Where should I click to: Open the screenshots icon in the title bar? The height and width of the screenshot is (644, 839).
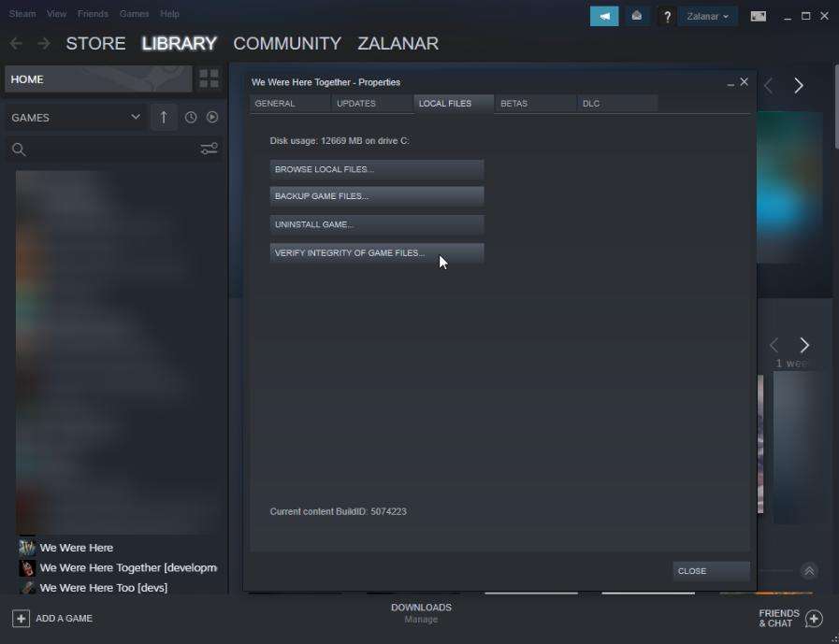tap(758, 16)
